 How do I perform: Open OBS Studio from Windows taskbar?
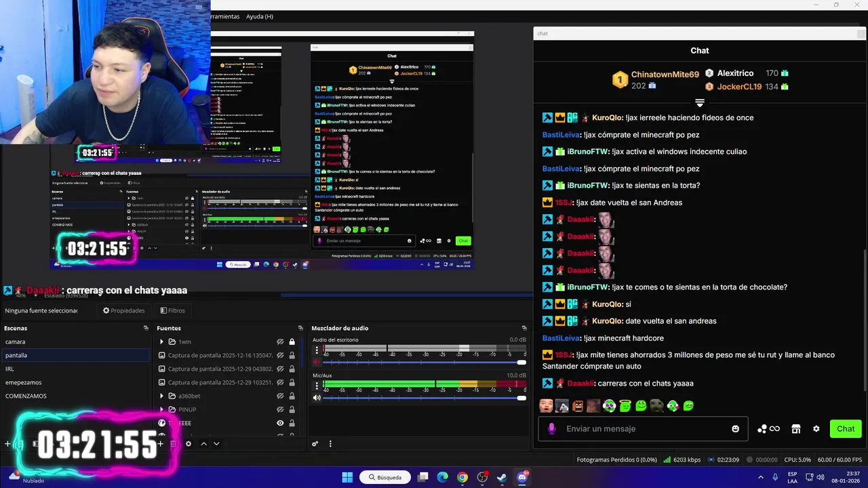pos(482,477)
